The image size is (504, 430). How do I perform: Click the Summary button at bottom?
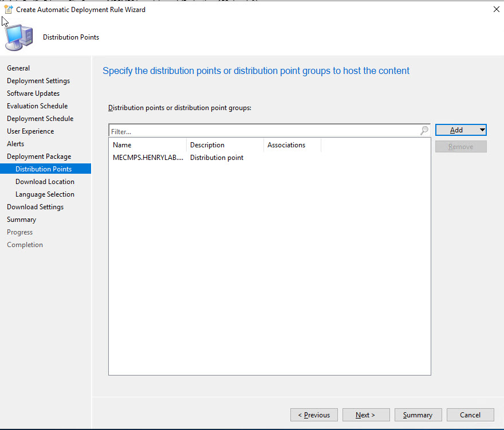click(x=418, y=415)
